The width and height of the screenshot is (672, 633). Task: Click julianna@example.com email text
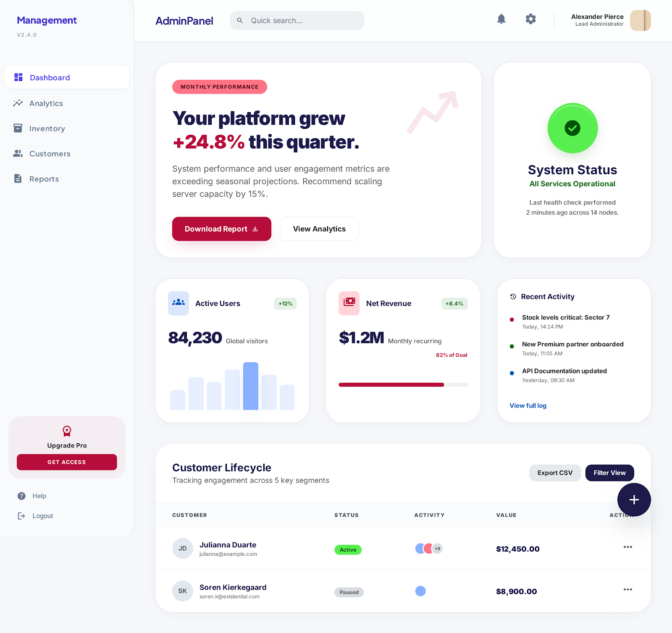228,554
